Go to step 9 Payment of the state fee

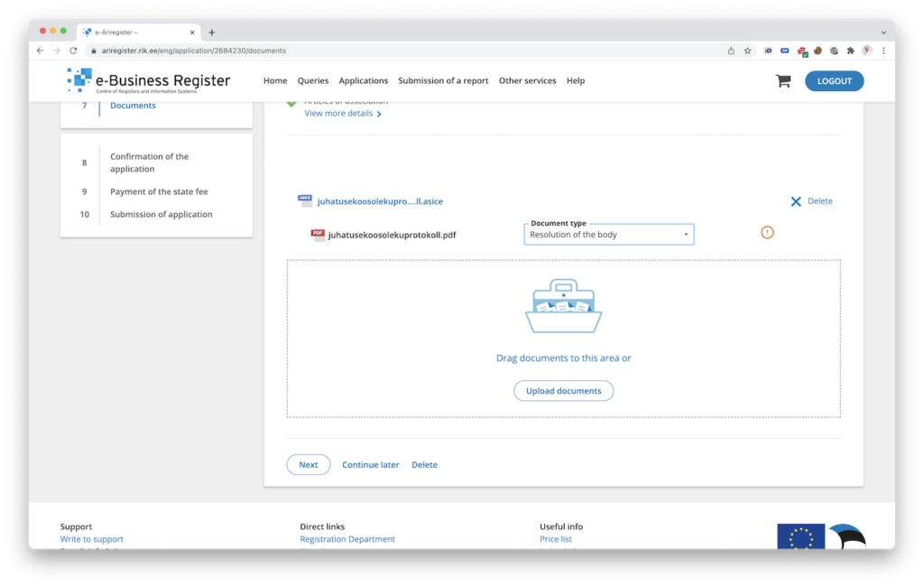click(159, 191)
